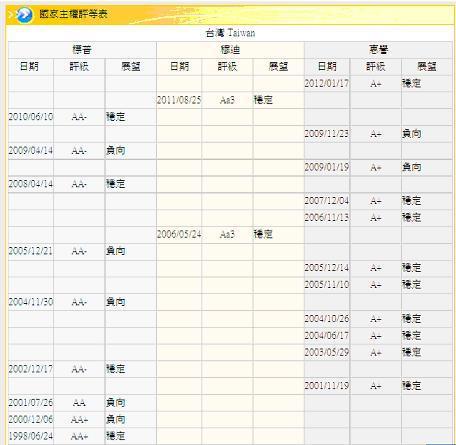The height and width of the screenshot is (445, 456).
Task: Select the date cell 2004/11/30
Action: tap(31, 302)
